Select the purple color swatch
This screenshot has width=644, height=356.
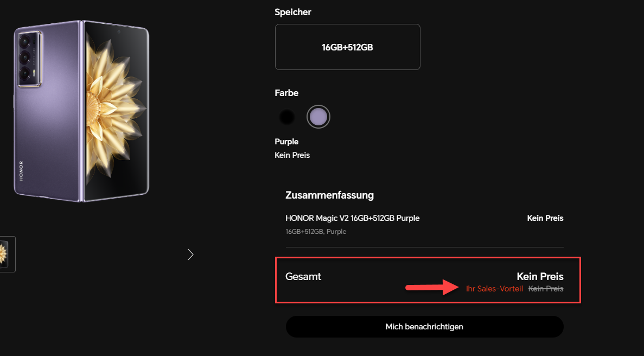click(x=318, y=117)
